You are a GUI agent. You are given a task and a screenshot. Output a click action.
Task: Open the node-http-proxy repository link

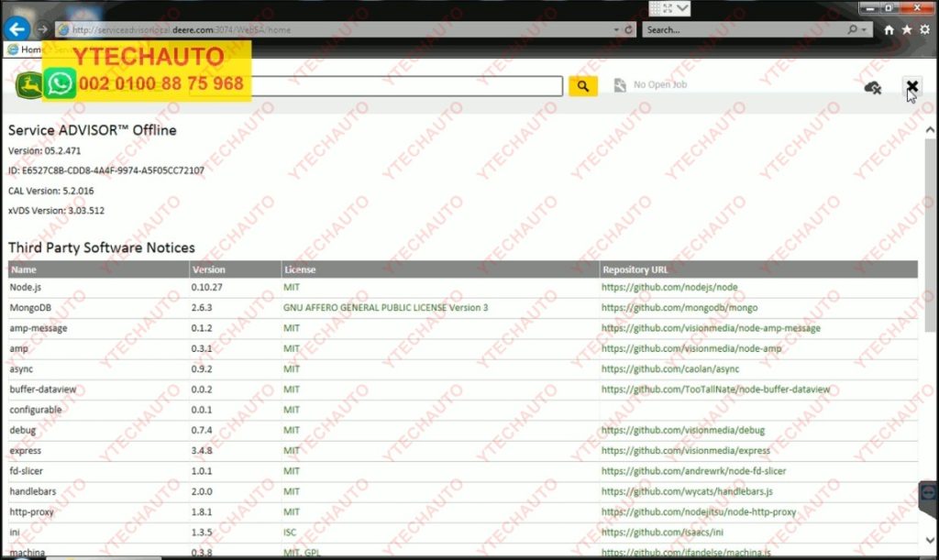click(699, 512)
